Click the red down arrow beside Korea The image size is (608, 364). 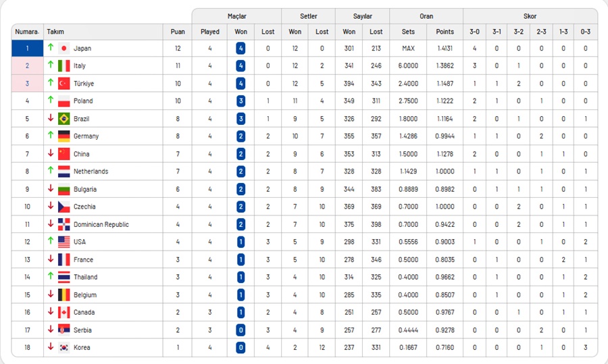coord(51,346)
